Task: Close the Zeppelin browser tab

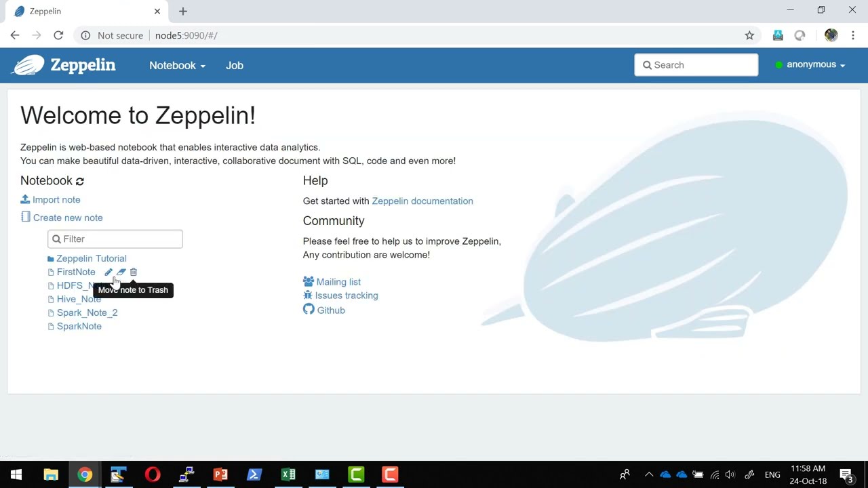Action: coord(157,11)
